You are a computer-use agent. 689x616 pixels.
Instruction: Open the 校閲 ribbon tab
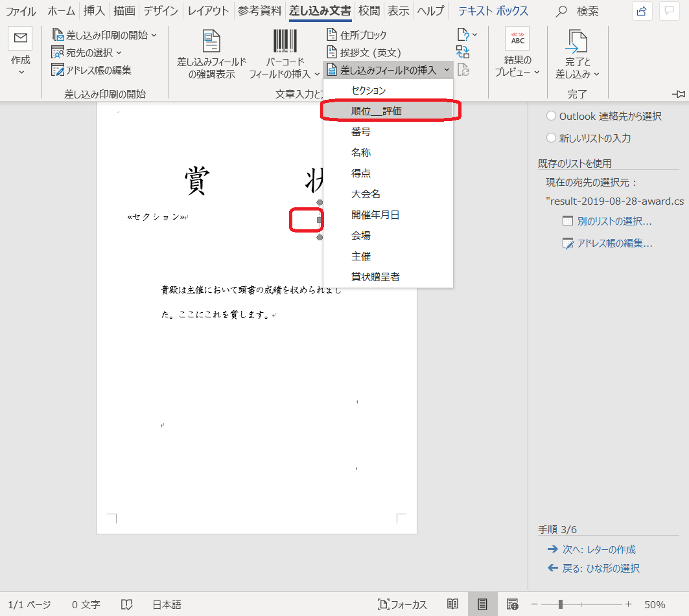tap(369, 11)
